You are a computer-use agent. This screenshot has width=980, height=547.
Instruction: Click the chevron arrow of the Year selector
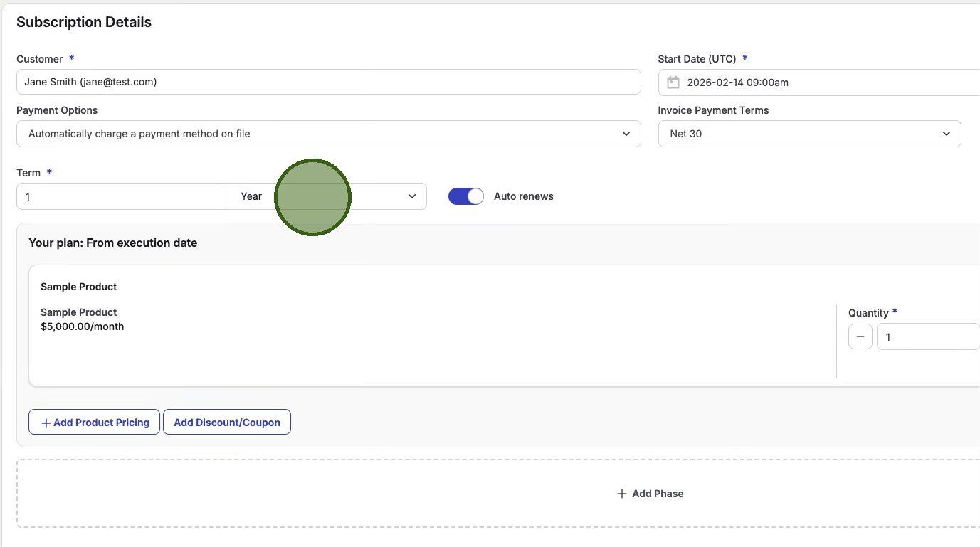coord(411,196)
